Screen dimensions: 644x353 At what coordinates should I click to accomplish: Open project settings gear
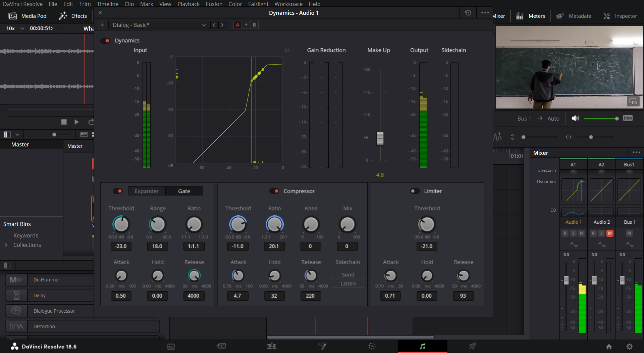630,347
